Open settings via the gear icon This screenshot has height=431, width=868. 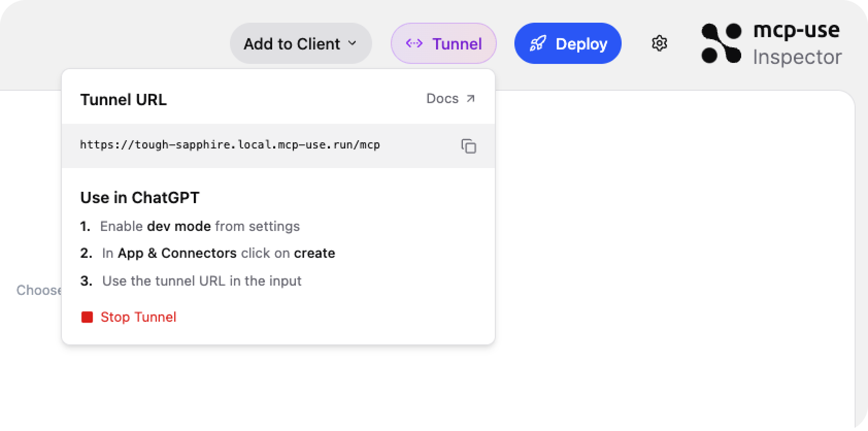[659, 43]
